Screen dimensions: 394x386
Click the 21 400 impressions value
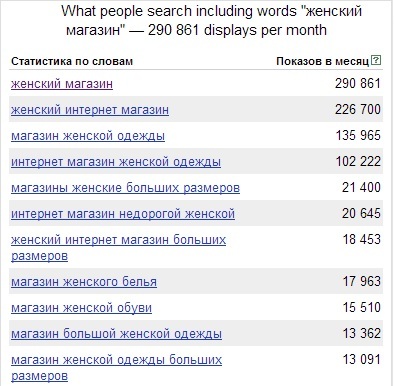coord(361,187)
